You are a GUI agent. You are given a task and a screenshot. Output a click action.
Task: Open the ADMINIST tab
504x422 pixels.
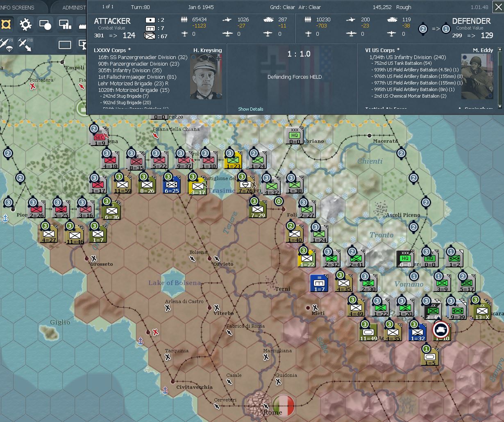pos(74,7)
